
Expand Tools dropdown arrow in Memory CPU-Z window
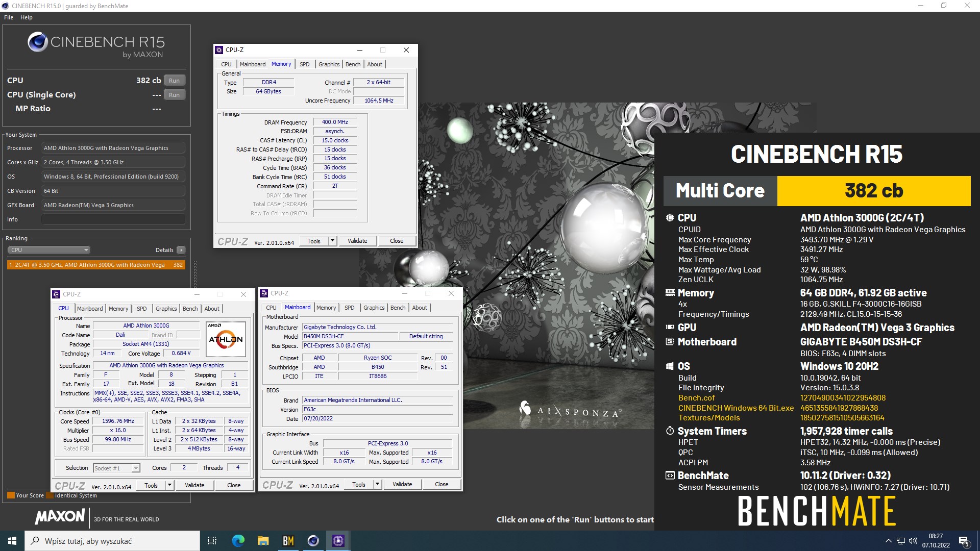pos(332,241)
